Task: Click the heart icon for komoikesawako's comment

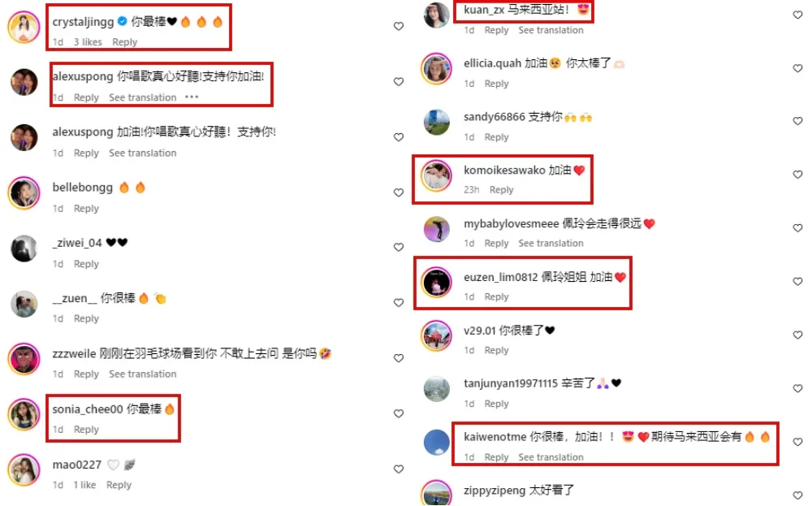Action: click(x=797, y=175)
